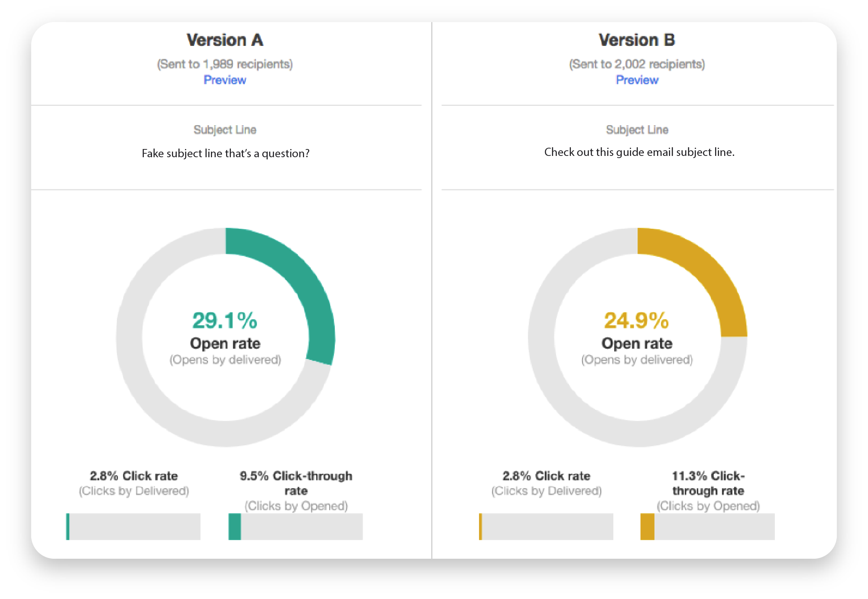Click the question subject line text
Image resolution: width=868 pixels, height=599 pixels.
coord(226,154)
